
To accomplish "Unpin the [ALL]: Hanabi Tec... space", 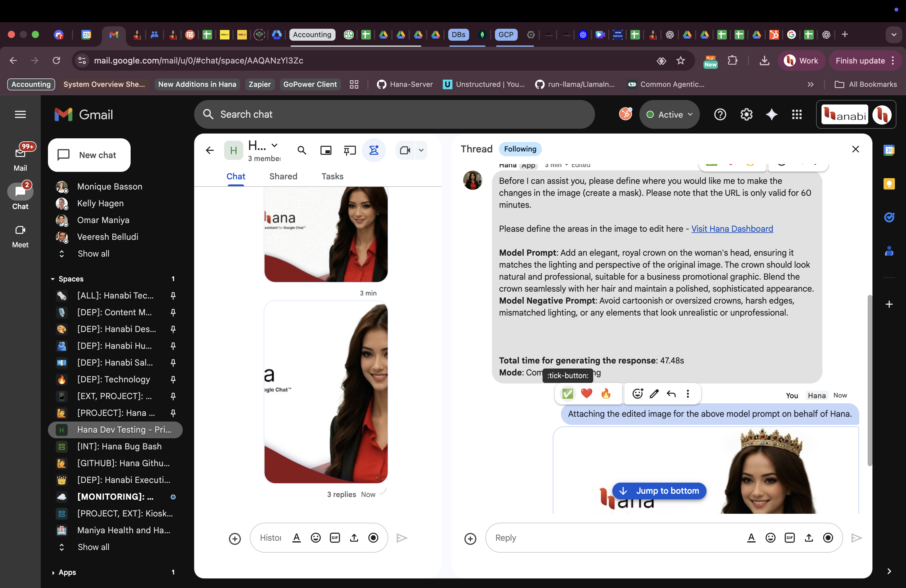I will [x=173, y=295].
